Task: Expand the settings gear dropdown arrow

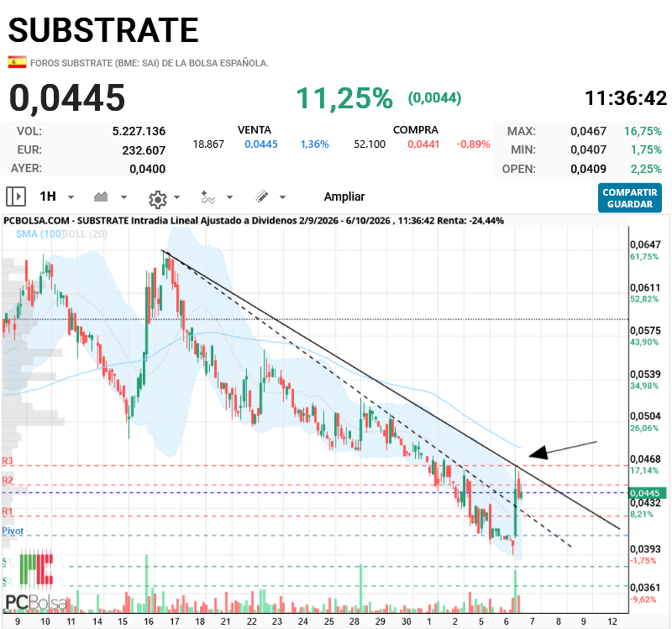Action: click(x=176, y=197)
